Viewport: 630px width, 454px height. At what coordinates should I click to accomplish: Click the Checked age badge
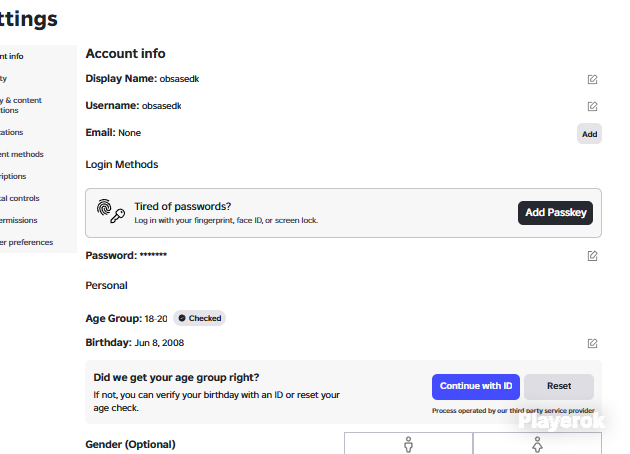200,318
